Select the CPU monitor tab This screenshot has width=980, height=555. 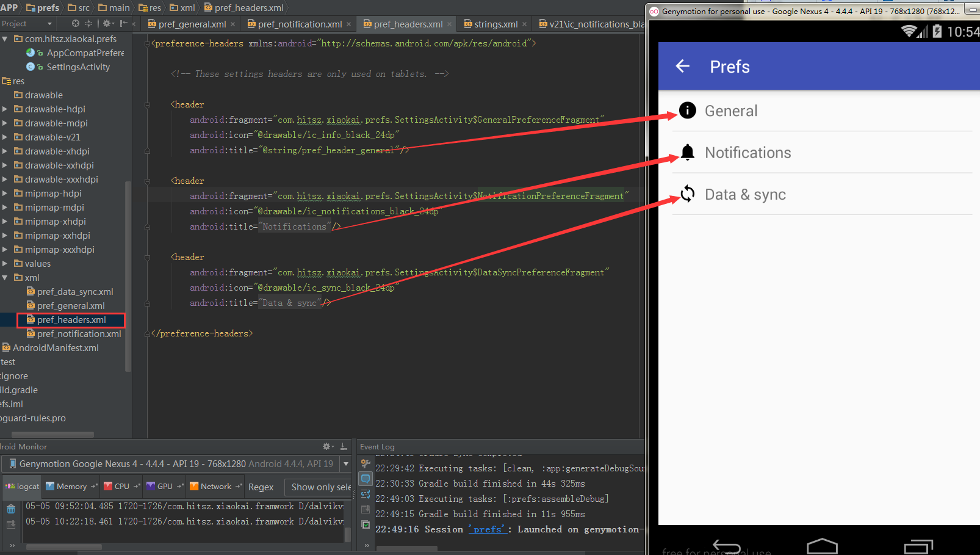point(121,487)
